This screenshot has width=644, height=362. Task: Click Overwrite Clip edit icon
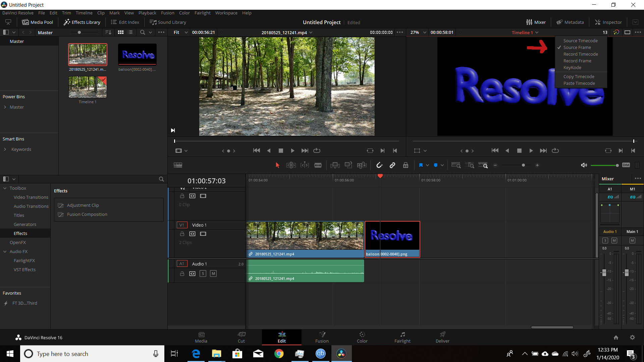click(348, 165)
